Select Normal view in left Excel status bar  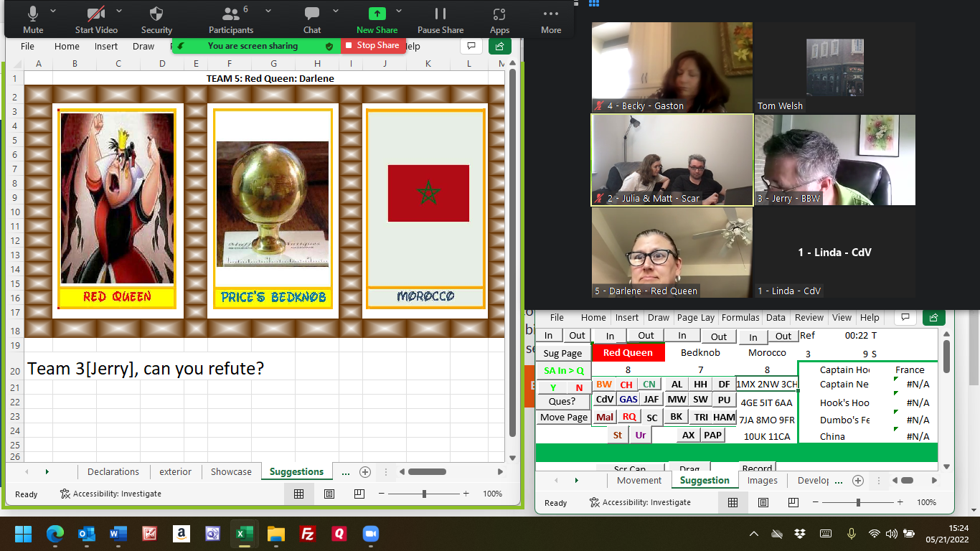pyautogui.click(x=298, y=494)
